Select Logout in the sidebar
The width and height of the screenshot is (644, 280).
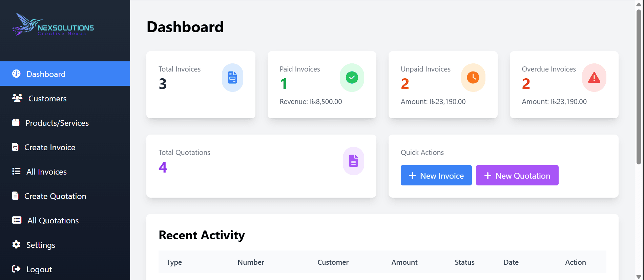(x=65, y=269)
